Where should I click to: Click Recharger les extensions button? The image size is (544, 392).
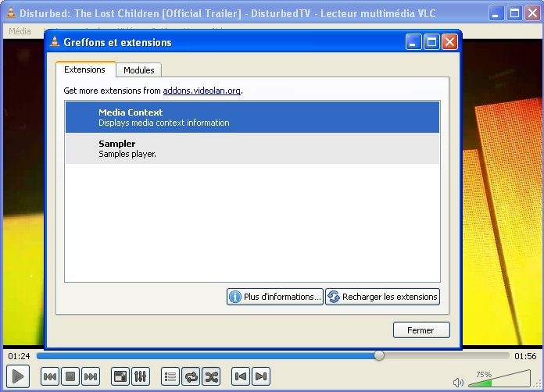pyautogui.click(x=383, y=297)
